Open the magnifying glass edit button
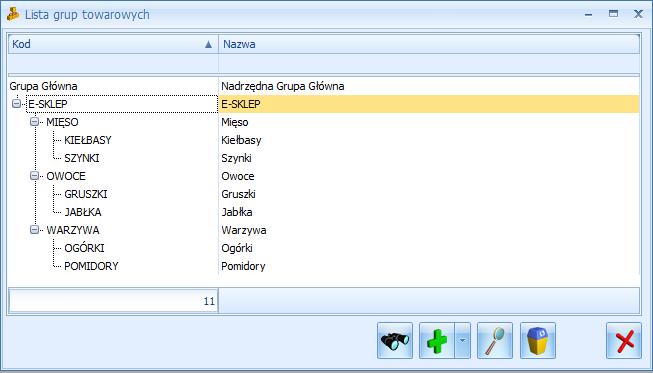This screenshot has width=653, height=373. [495, 341]
